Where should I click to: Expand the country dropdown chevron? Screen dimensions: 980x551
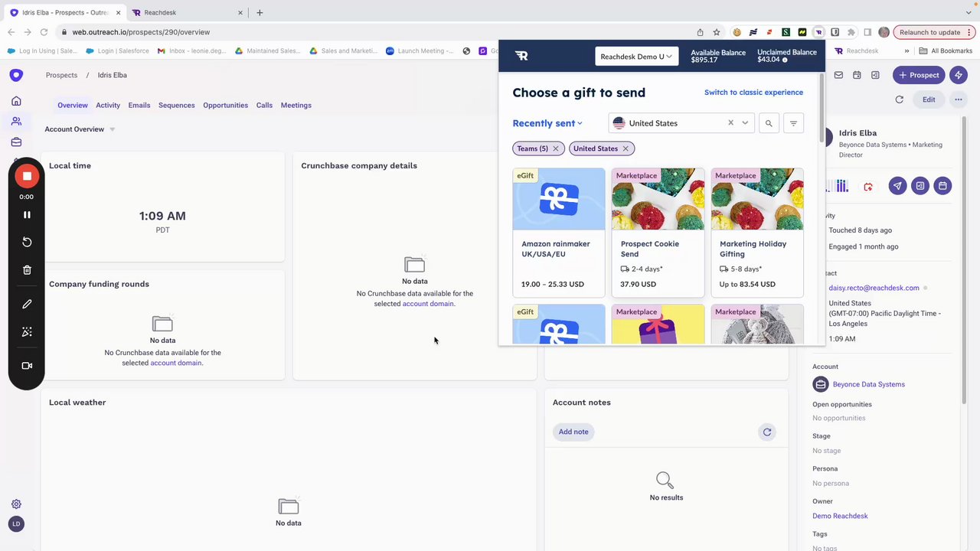(x=745, y=123)
